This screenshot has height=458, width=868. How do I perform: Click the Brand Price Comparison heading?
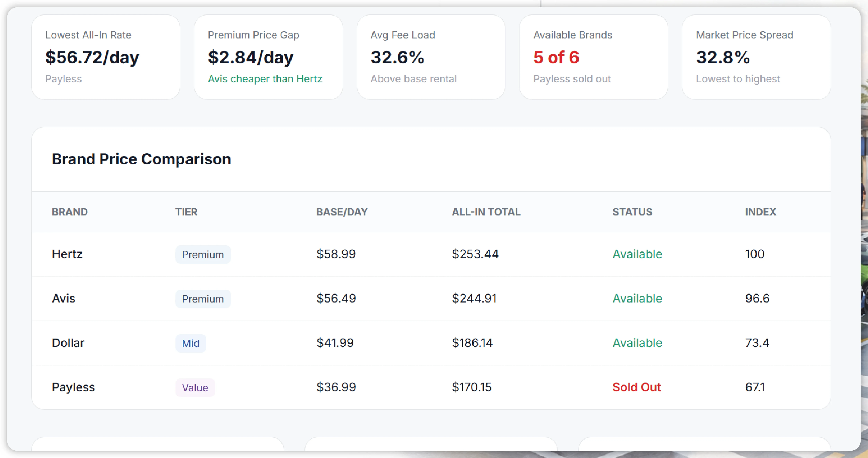pyautogui.click(x=142, y=159)
